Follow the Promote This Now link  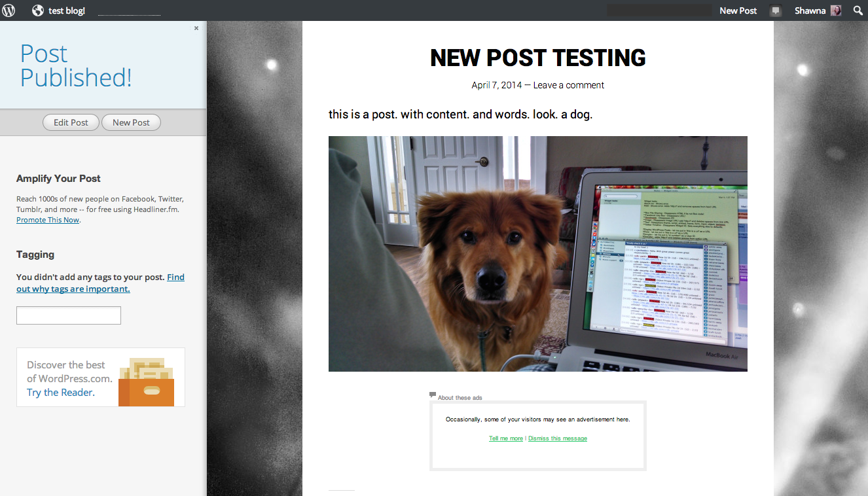(48, 220)
